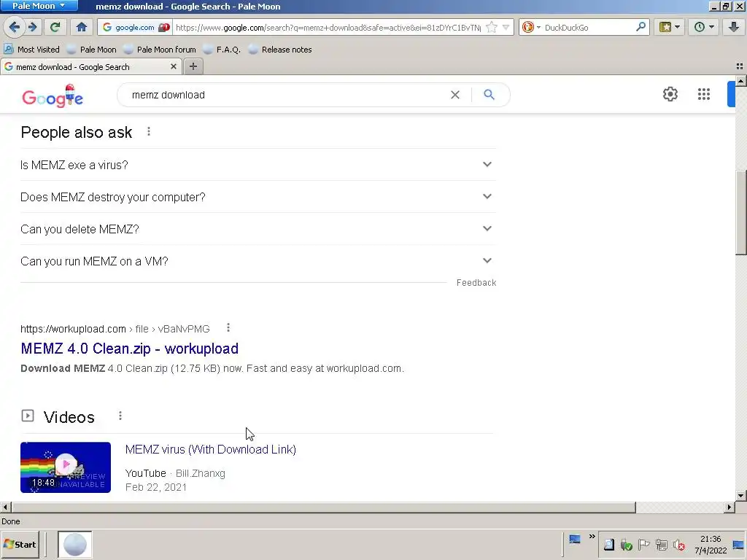Expand 'Is MEMZ exe a virus?'

pyautogui.click(x=258, y=165)
